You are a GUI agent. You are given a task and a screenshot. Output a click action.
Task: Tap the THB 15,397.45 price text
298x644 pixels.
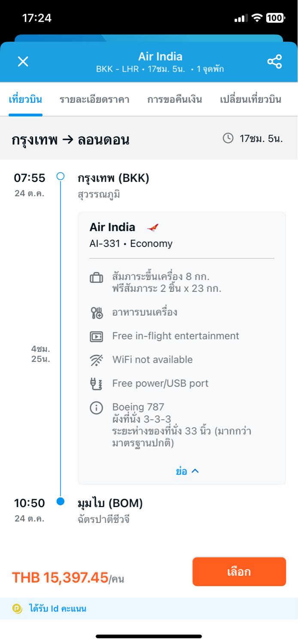(x=60, y=577)
